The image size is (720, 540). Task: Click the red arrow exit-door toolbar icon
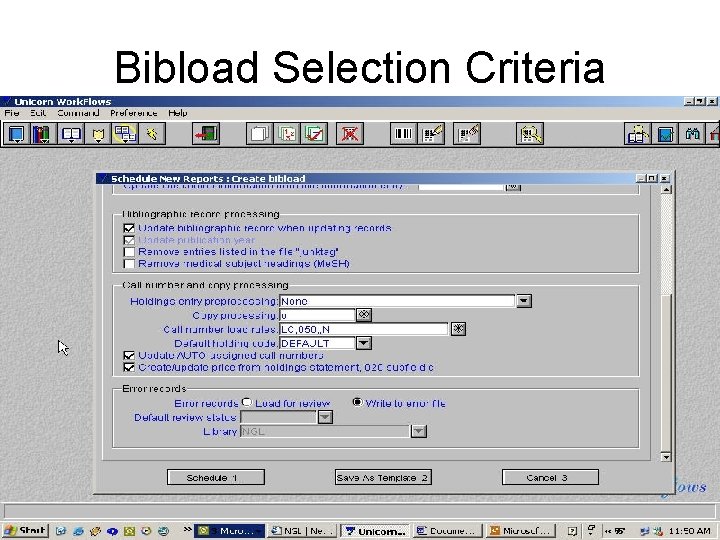coord(206,134)
